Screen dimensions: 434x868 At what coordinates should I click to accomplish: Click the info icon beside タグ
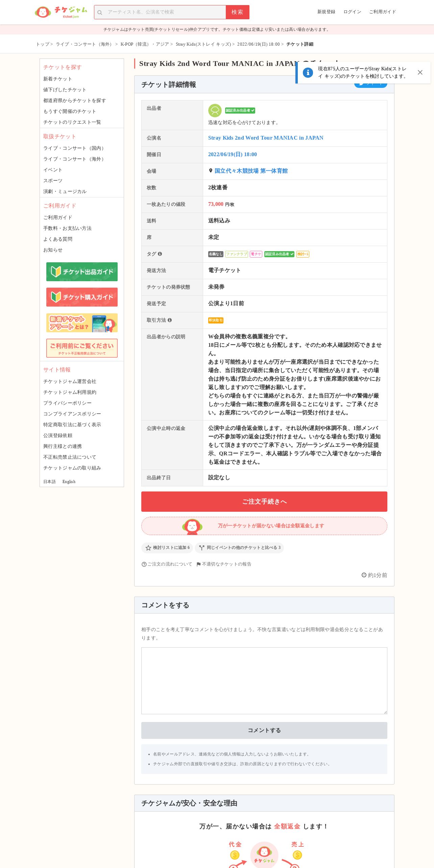point(160,254)
